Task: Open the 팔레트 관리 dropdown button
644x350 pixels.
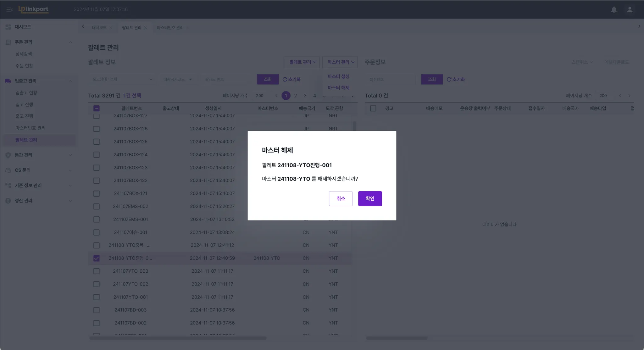Action: (x=302, y=62)
